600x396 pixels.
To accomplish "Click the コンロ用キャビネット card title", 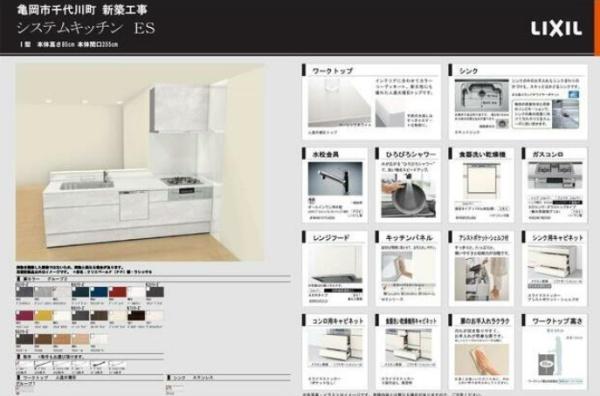I will pos(338,321).
